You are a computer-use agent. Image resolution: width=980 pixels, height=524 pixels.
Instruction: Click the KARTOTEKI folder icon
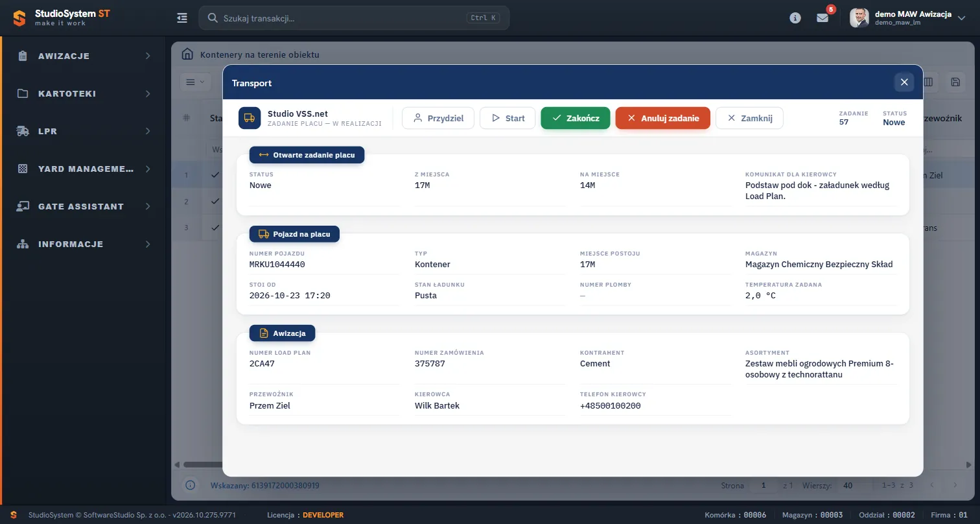point(23,93)
